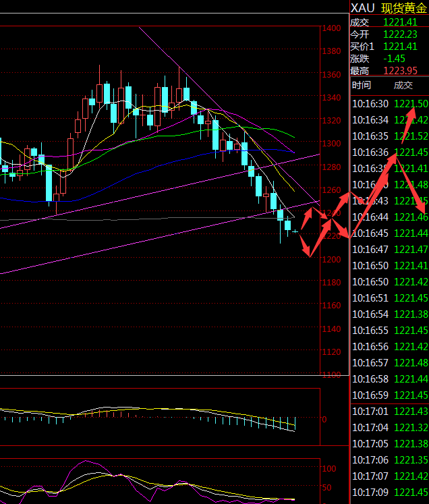Click the 最高 label
Screen dimensions: 429x504
coord(360,70)
